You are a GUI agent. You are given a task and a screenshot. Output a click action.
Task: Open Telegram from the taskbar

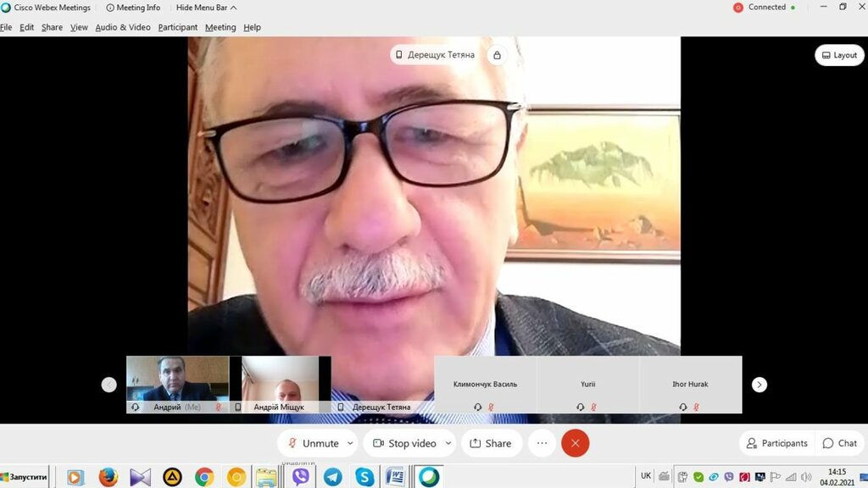point(332,477)
